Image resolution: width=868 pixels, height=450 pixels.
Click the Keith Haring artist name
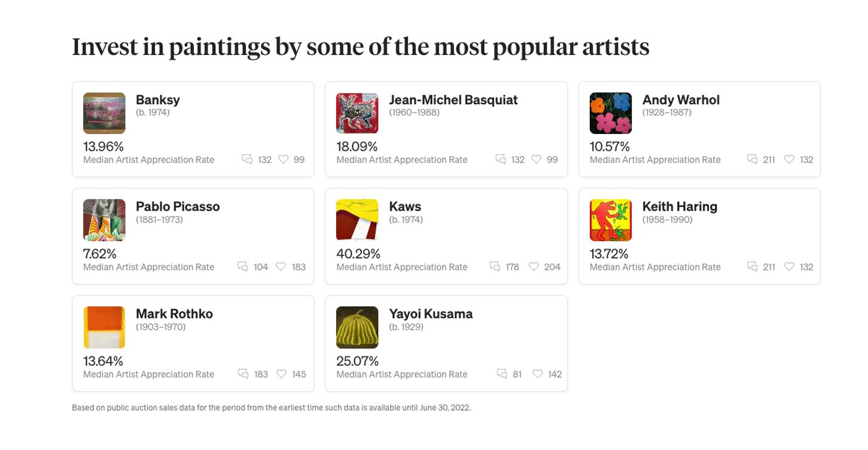(680, 206)
